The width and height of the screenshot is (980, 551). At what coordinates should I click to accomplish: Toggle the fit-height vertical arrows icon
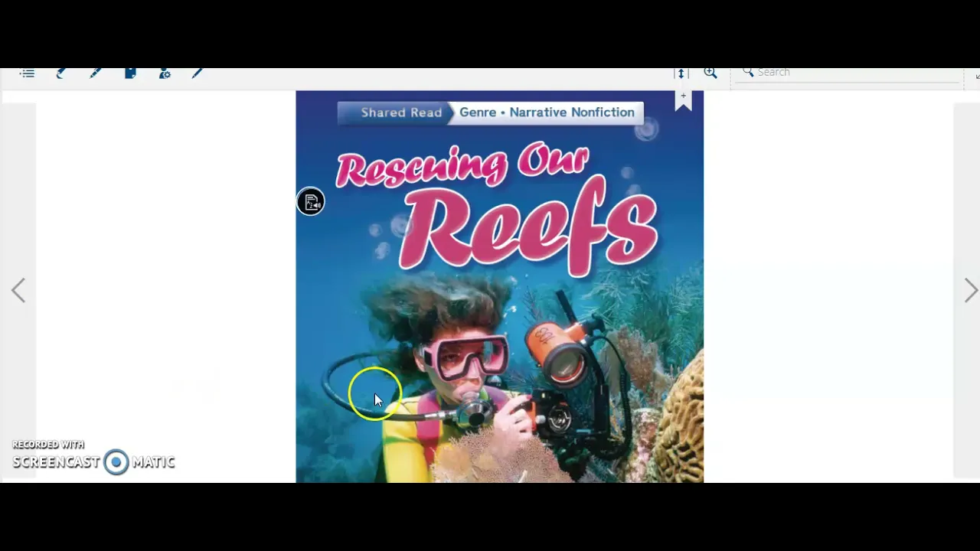click(x=681, y=73)
